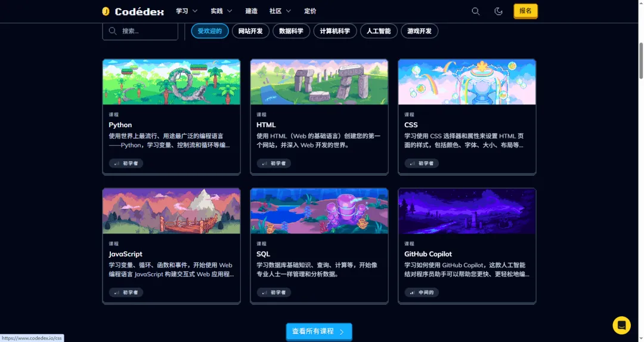The image size is (644, 342).
Task: Click difficulty bars icon on JavaScript card
Action: 117,292
